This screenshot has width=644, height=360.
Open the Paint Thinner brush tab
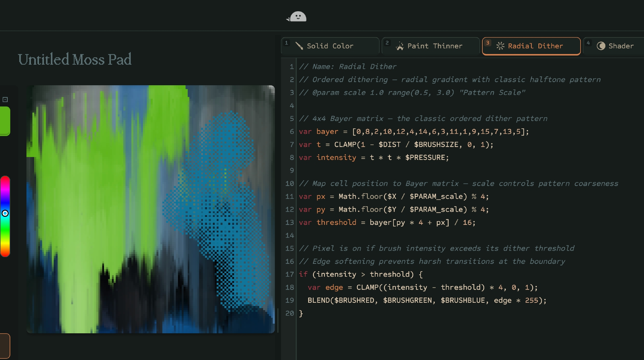pyautogui.click(x=435, y=46)
